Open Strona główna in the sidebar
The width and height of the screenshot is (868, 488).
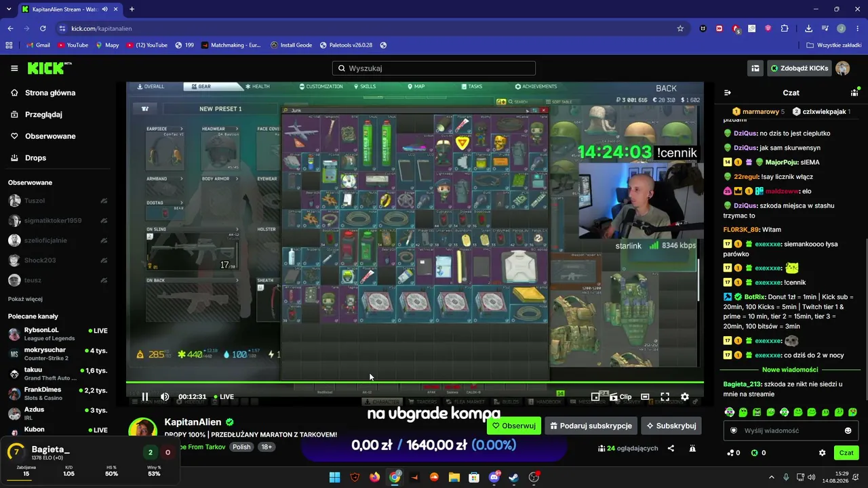click(43, 93)
